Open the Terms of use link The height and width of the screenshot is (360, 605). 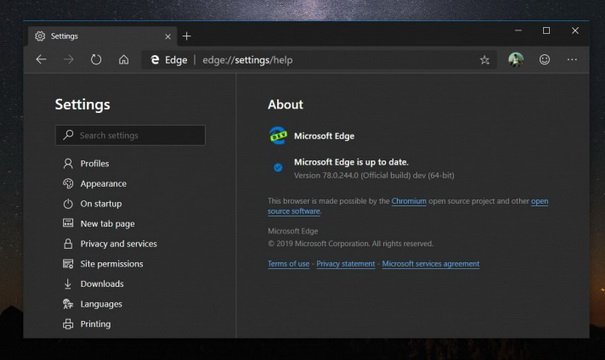(289, 264)
